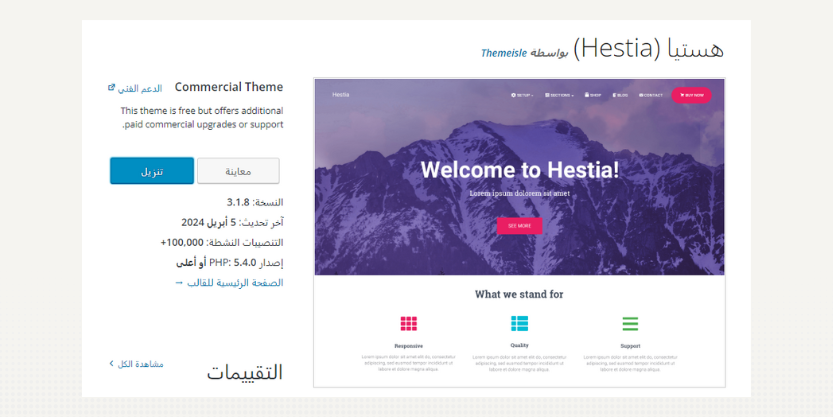Open the الدعم الفني support link
Screen dimensions: 833x417
[x=140, y=88]
